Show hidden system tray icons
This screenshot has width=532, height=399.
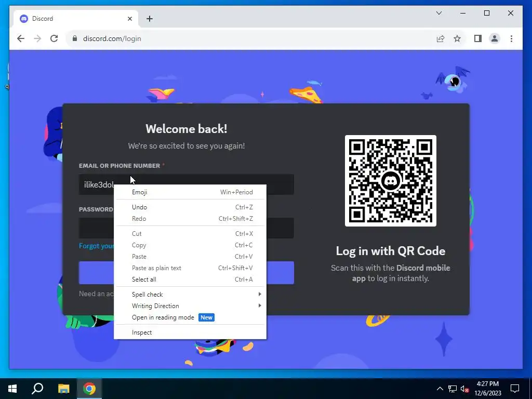[x=440, y=389]
